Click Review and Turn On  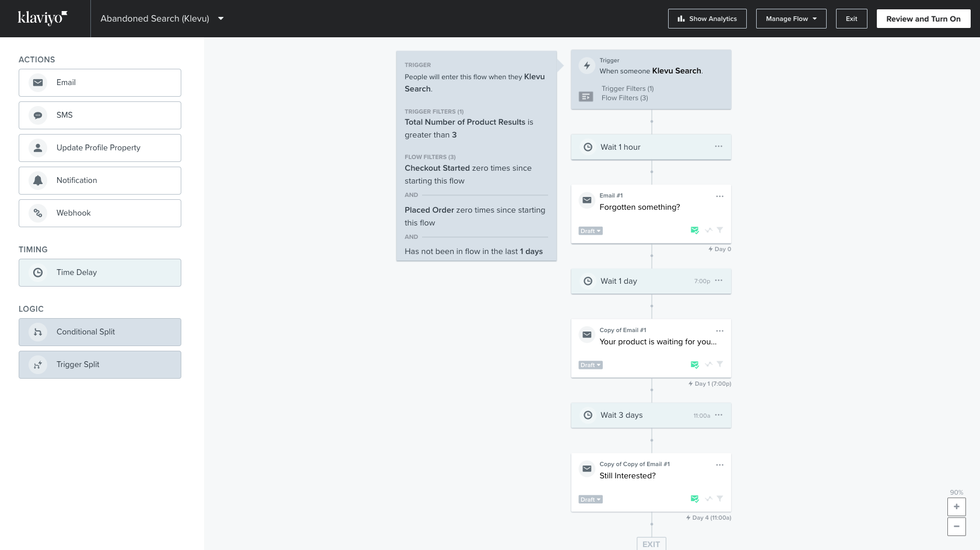tap(923, 19)
